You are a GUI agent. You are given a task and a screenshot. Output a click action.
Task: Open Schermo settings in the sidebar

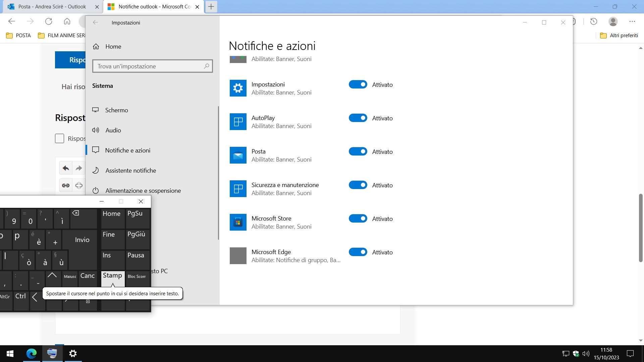coord(116,110)
